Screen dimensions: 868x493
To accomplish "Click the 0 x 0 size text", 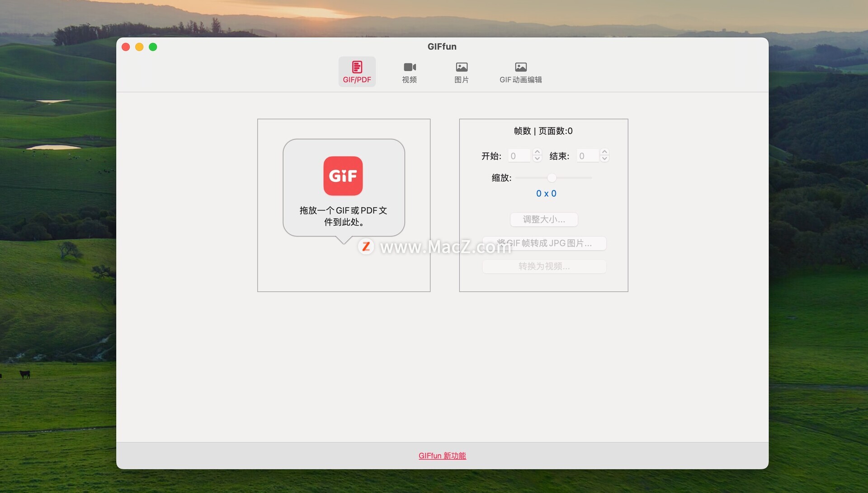I will pos(546,194).
